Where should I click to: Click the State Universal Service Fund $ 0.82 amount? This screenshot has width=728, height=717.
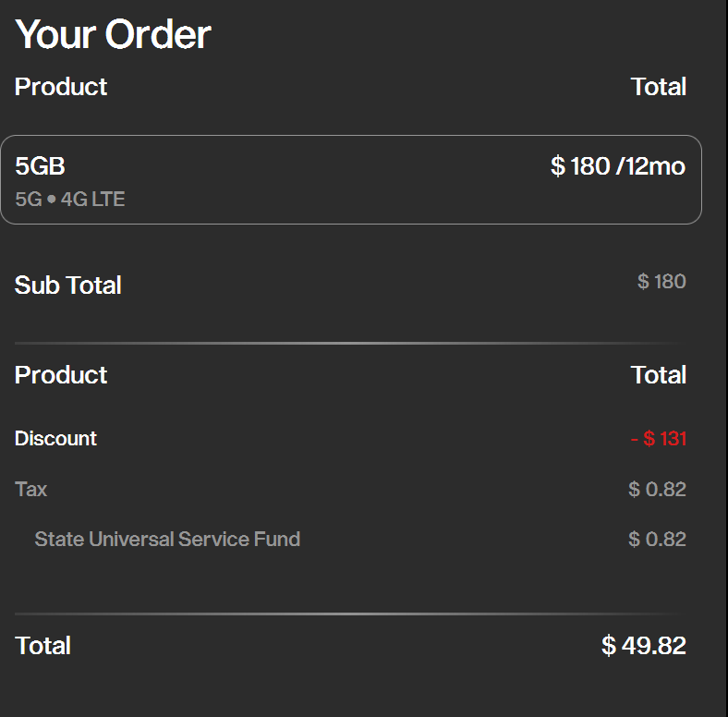coord(657,540)
